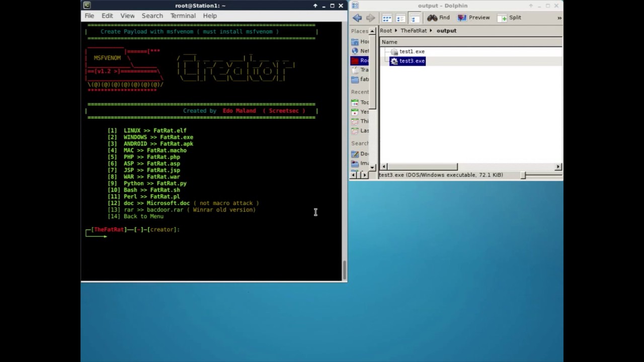This screenshot has height=362, width=644.
Task: Click the test3.exe gear file icon
Action: (x=394, y=61)
